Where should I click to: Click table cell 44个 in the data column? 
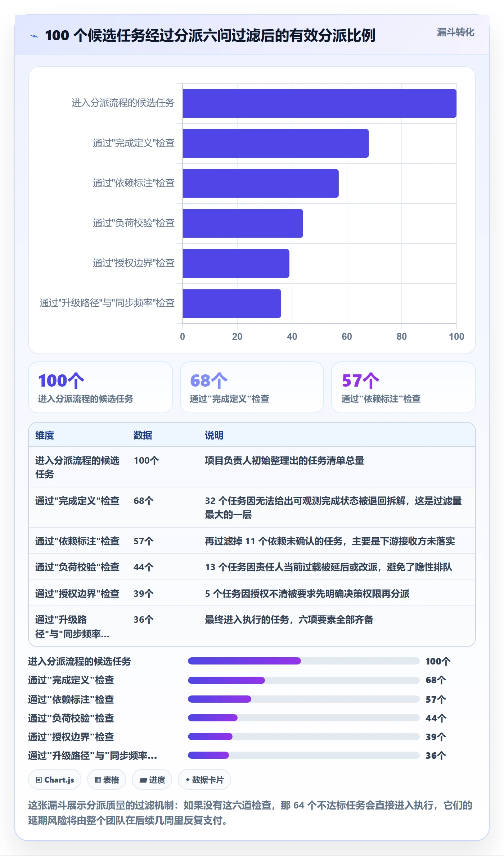(144, 567)
